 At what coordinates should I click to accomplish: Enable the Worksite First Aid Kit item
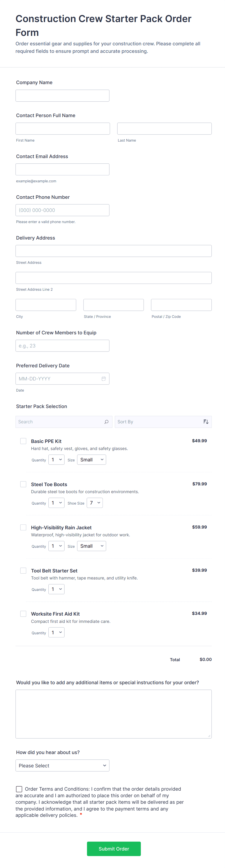click(x=23, y=614)
